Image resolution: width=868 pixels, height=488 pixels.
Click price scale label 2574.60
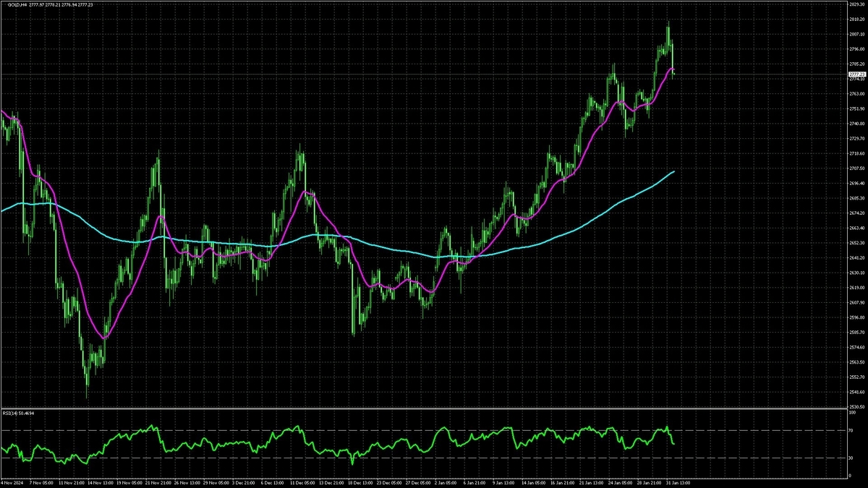[856, 347]
